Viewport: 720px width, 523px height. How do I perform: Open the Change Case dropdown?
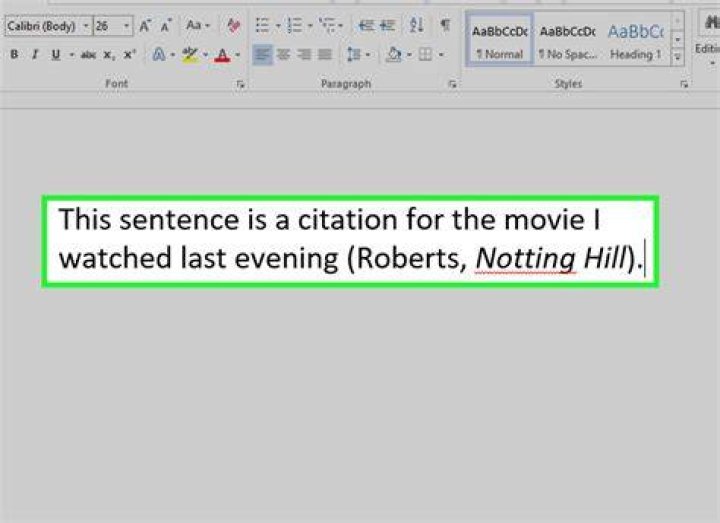point(198,25)
